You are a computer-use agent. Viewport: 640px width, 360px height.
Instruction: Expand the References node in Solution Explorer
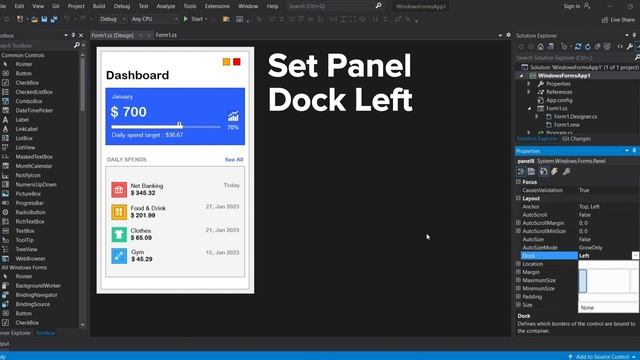pos(529,92)
